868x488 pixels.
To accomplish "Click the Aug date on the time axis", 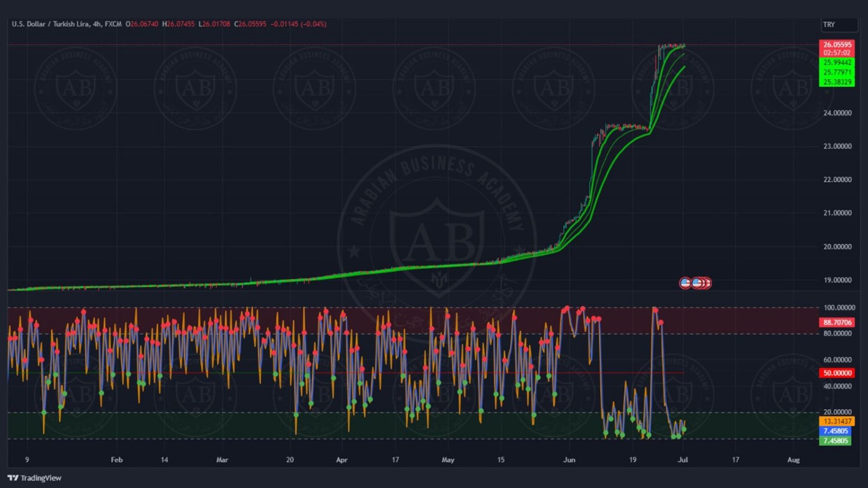I will coord(793,460).
